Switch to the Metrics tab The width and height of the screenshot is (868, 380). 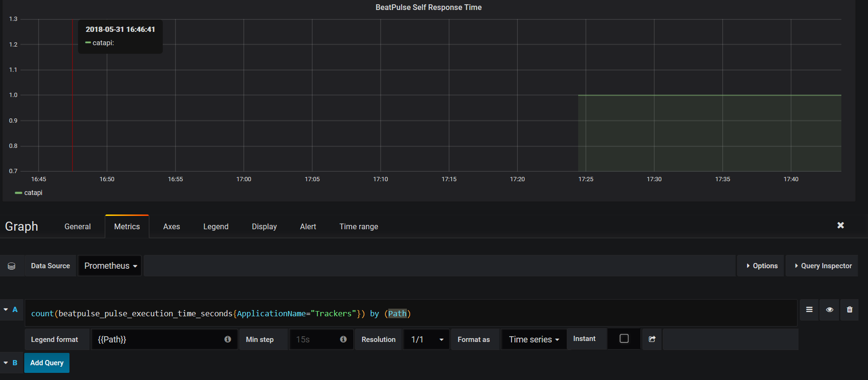pyautogui.click(x=127, y=227)
